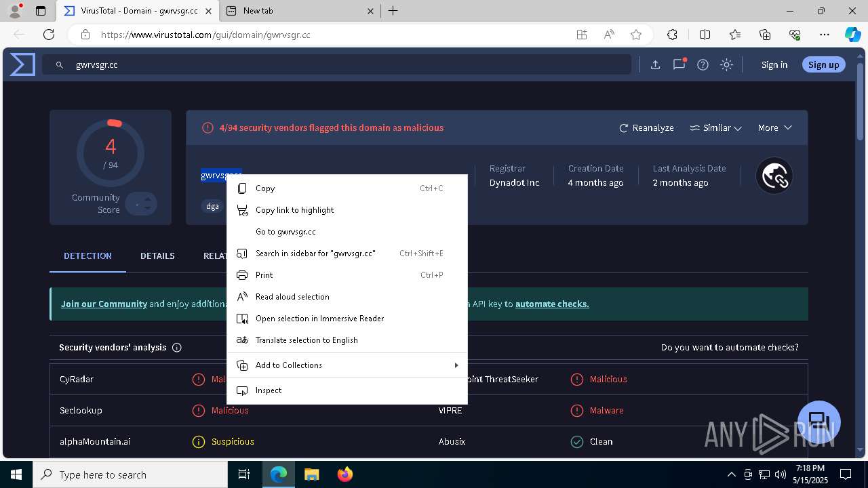Open the Split screen icon
Viewport: 868px width, 488px height.
705,35
